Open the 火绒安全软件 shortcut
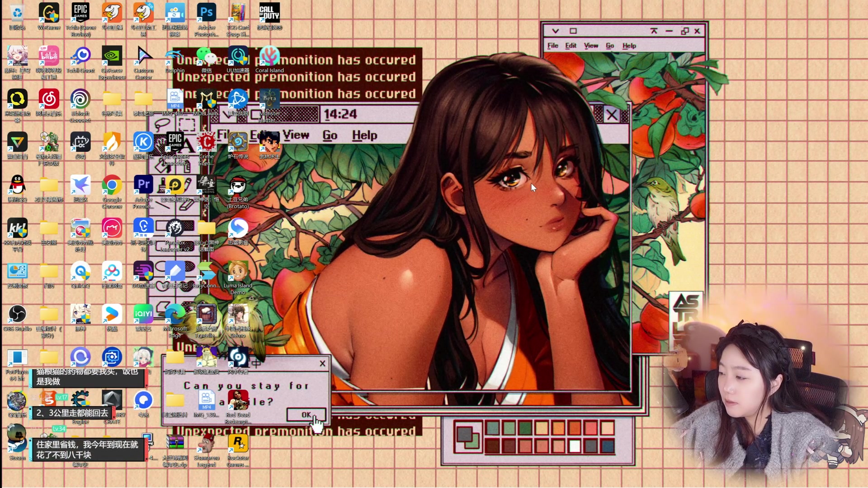The height and width of the screenshot is (488, 868). point(112,148)
